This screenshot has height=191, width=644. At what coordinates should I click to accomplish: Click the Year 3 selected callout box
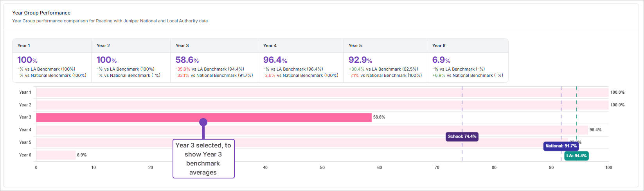pos(203,158)
